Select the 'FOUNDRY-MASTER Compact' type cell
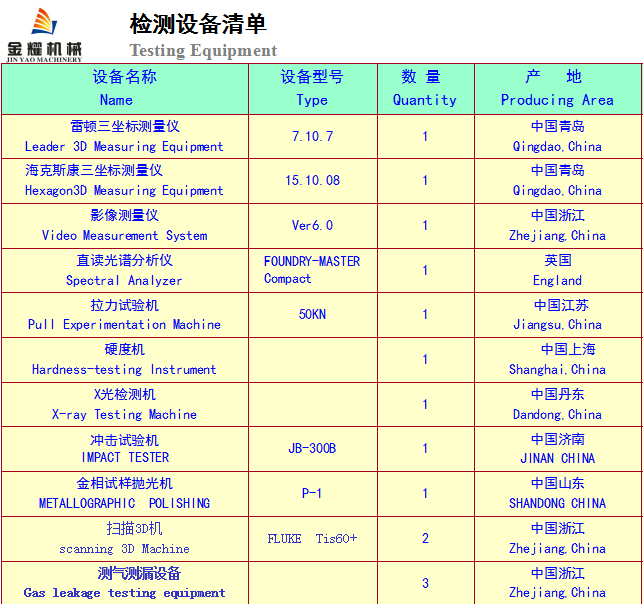This screenshot has height=604, width=643. pyautogui.click(x=312, y=270)
